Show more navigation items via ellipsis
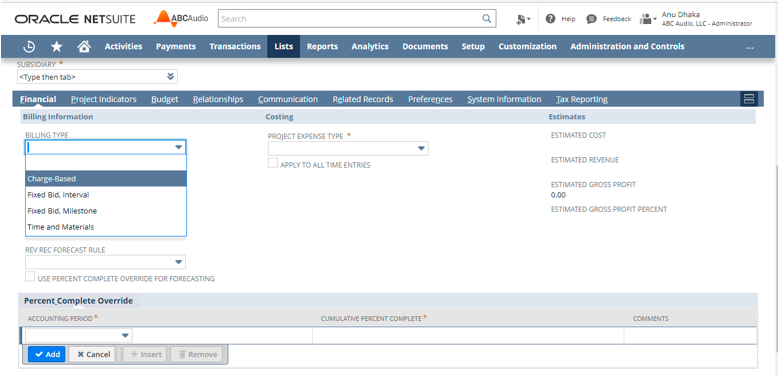This screenshot has height=377, width=778. coord(750,47)
